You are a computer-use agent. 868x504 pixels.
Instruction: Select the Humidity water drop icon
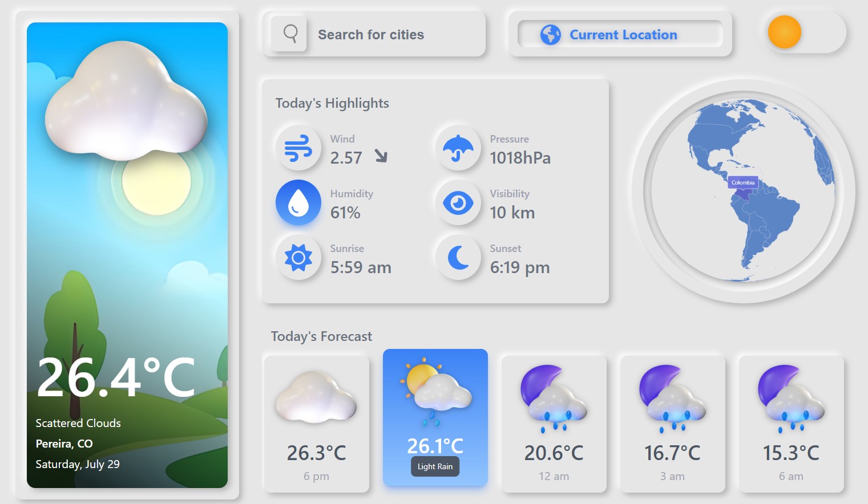[298, 203]
